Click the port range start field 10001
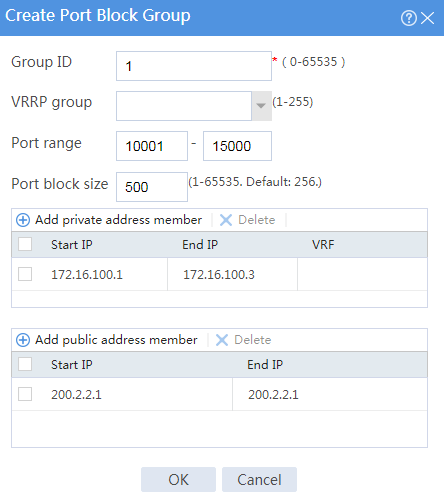Screen dimensions: 444x494 (152, 146)
